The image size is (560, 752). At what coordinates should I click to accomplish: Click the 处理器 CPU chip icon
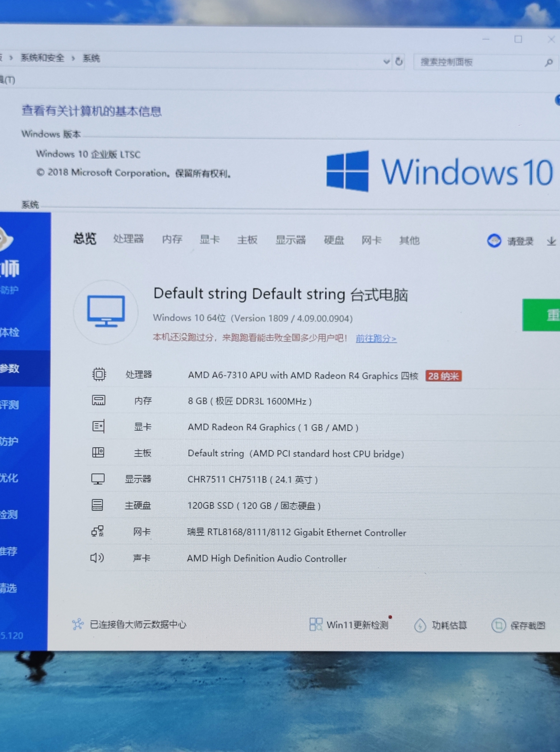point(99,374)
